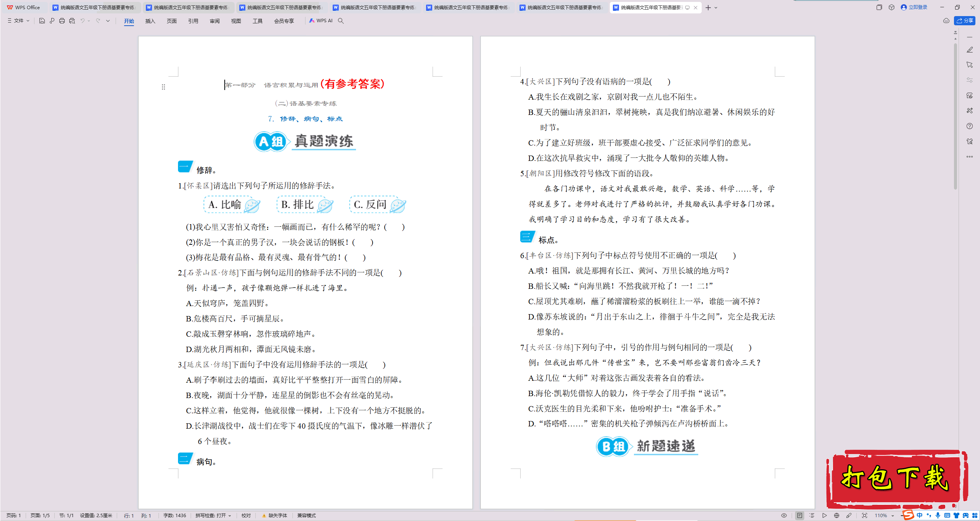Click the 立即登录 login button
Viewport: 980px width, 521px height.
click(914, 7)
